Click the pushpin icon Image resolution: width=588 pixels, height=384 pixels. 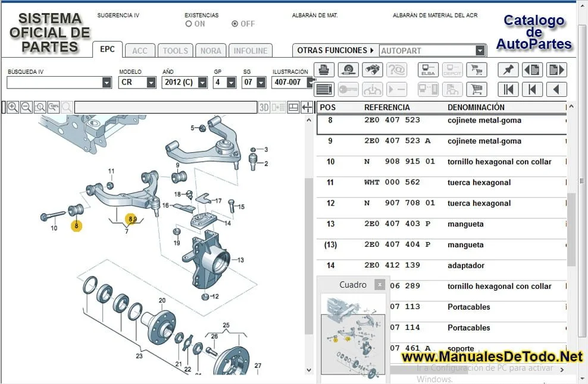click(x=508, y=70)
